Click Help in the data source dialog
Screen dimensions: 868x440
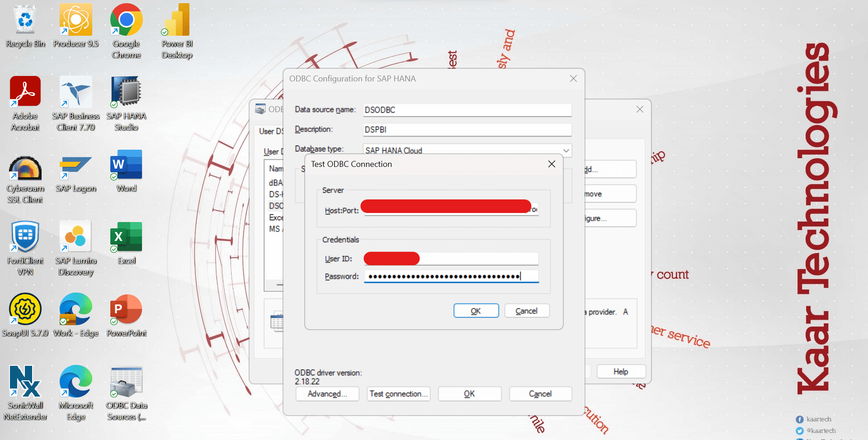621,371
